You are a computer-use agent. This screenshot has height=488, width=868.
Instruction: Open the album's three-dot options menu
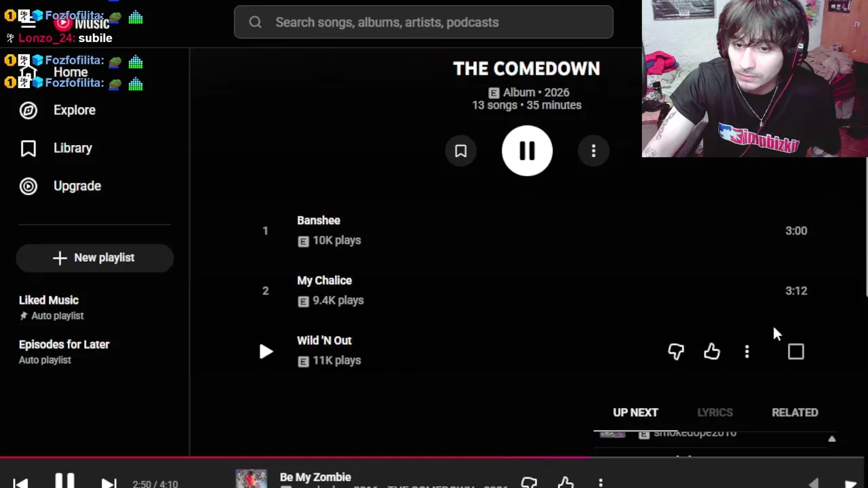point(593,151)
